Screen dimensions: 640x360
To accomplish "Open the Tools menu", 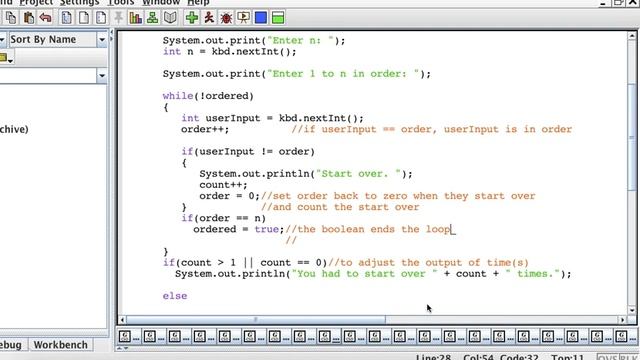I will 121,2.
